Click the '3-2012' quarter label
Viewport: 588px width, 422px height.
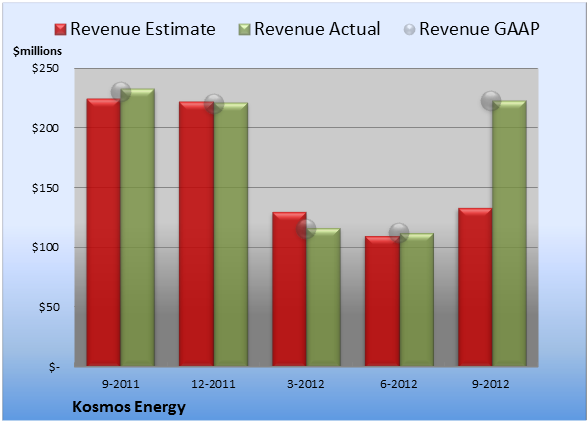click(x=306, y=384)
